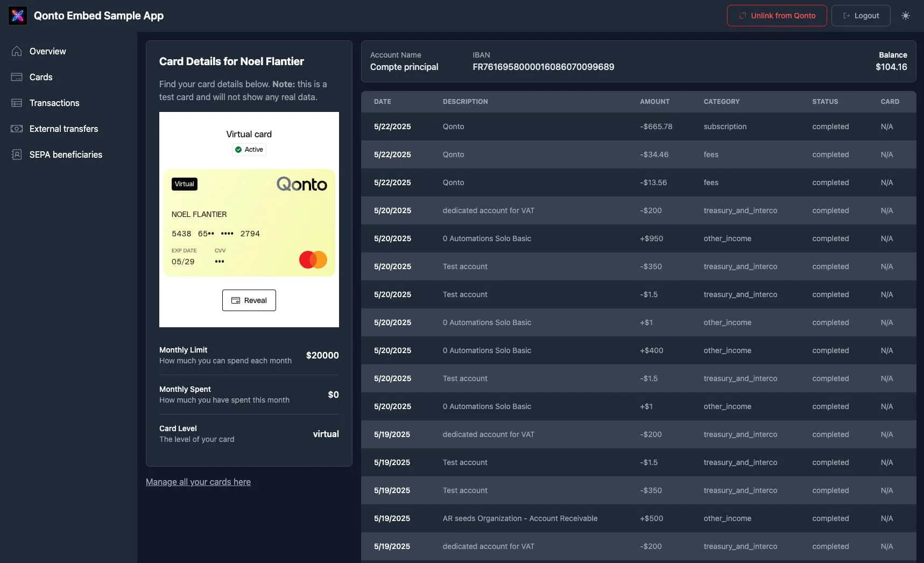Click the Transactions list icon in sidebar
Screen dimensions: 924x563
(x=17, y=103)
